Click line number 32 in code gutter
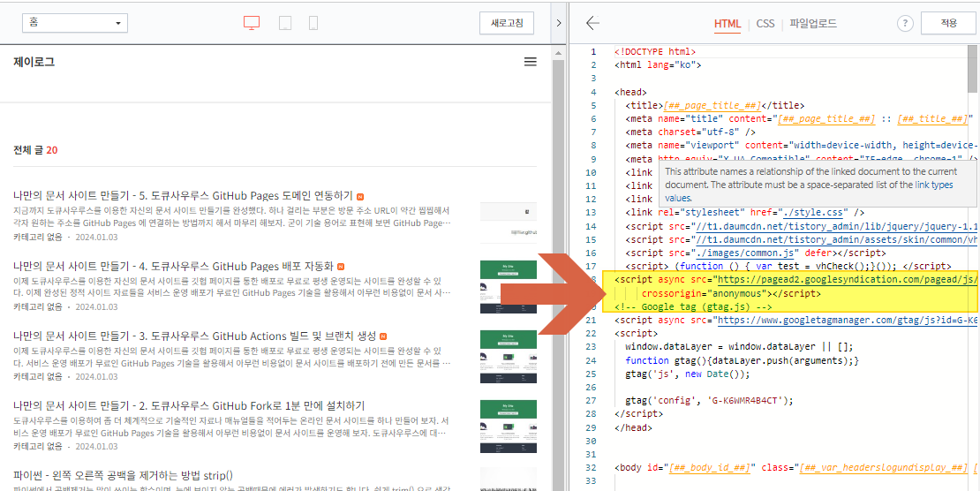Image resolution: width=980 pixels, height=491 pixels. (592, 468)
